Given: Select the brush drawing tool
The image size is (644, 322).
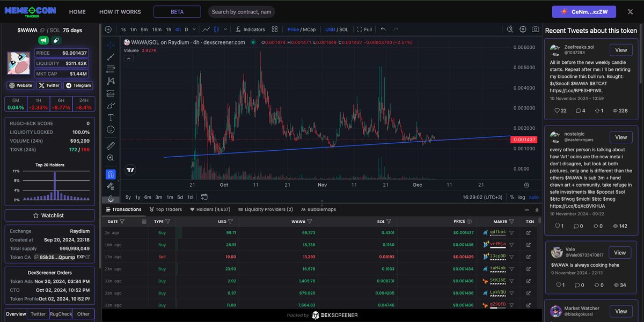Looking at the screenshot, I should click(111, 106).
